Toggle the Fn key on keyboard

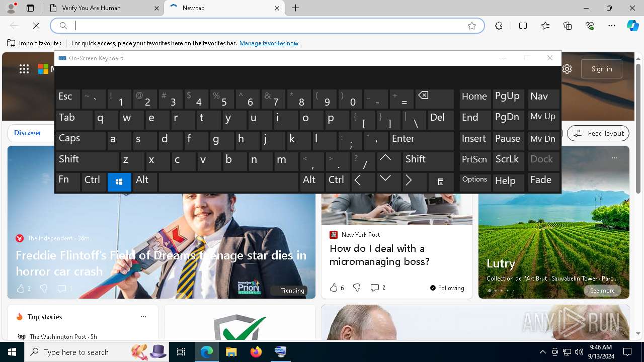pyautogui.click(x=68, y=182)
